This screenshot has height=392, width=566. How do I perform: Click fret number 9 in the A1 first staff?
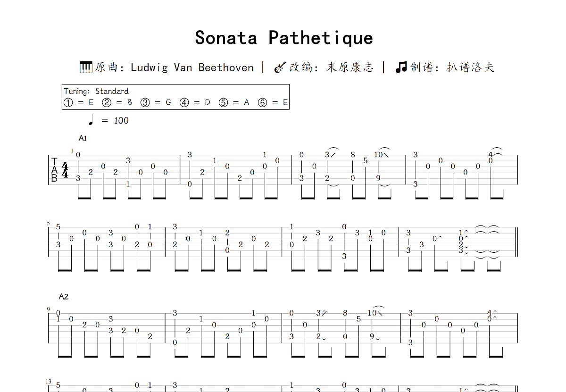378,178
